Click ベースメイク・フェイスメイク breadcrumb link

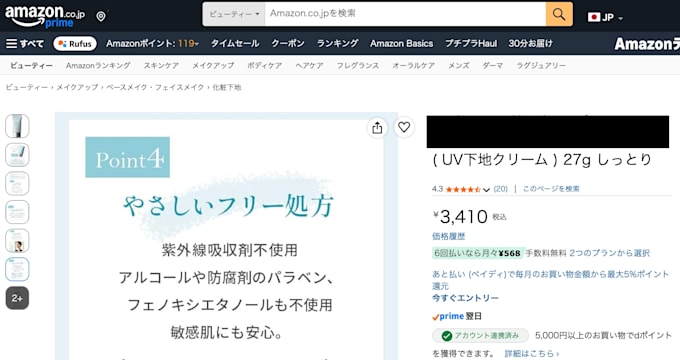[155, 87]
